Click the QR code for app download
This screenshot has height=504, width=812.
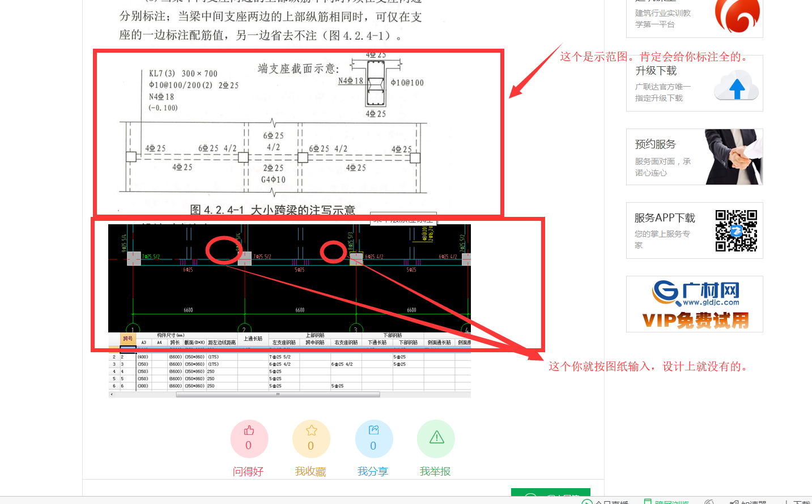[736, 230]
